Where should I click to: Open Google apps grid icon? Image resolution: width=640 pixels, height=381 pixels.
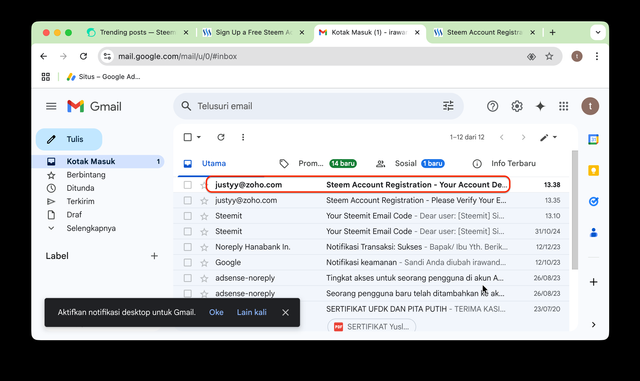click(564, 107)
